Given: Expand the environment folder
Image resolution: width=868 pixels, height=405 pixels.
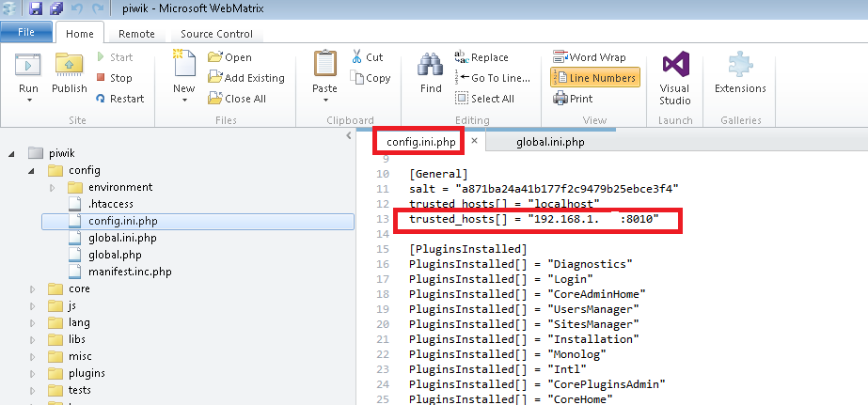Looking at the screenshot, I should coord(53,188).
